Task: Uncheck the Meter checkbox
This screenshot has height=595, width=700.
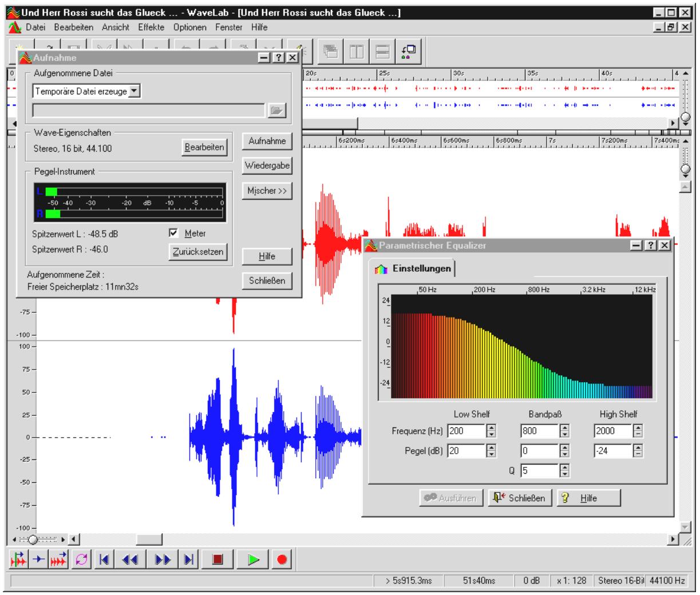Action: pyautogui.click(x=174, y=233)
